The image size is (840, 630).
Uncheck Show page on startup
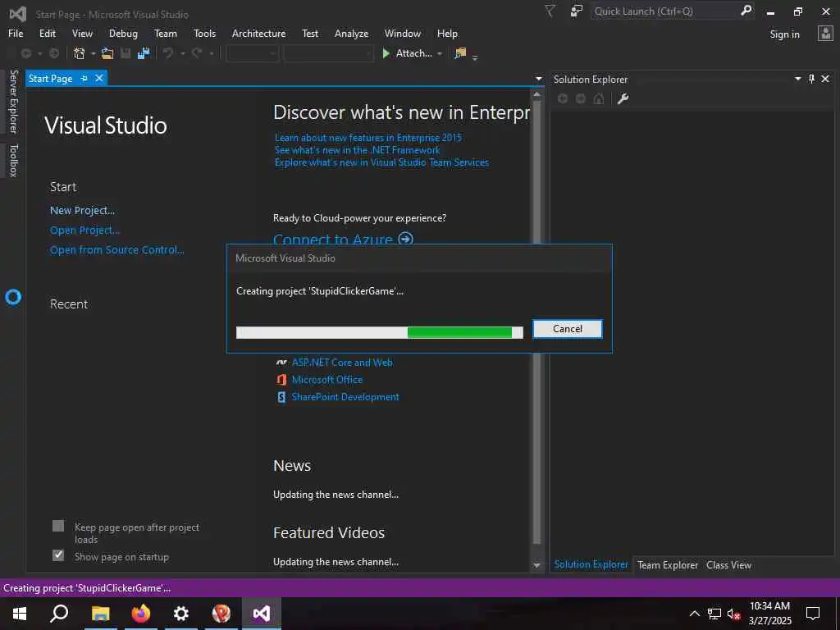[58, 555]
